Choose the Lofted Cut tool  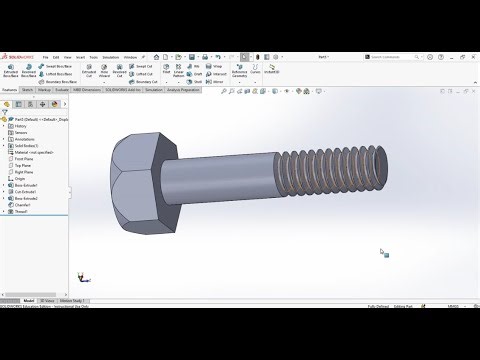coord(141,74)
